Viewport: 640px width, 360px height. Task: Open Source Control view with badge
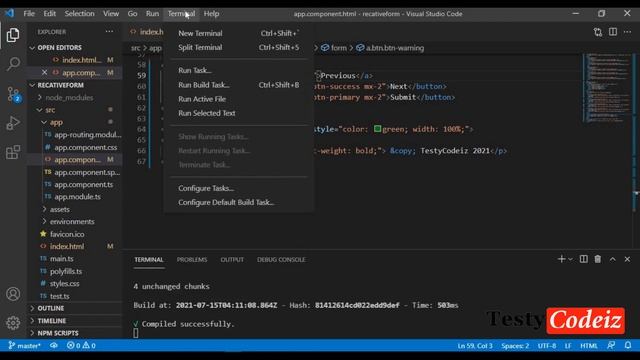click(x=13, y=94)
